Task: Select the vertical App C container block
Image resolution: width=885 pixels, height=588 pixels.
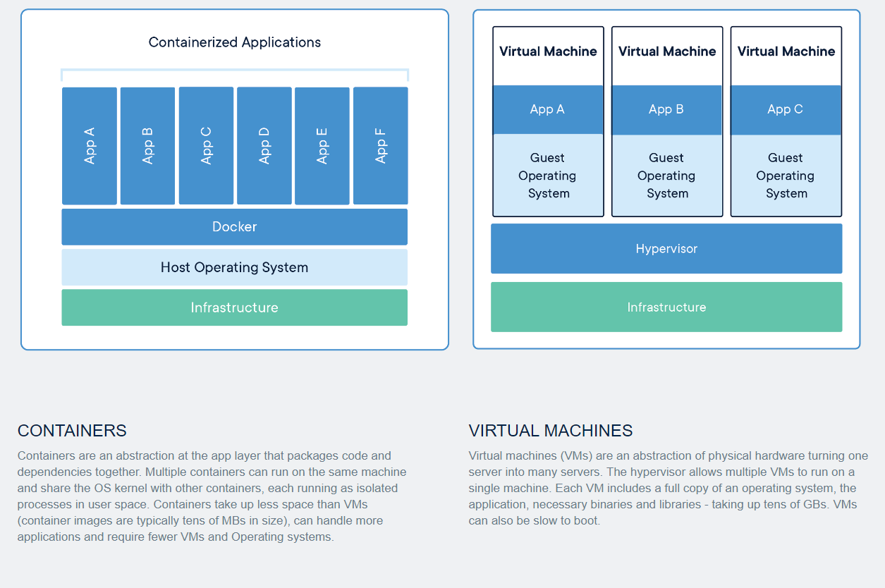Action: tap(206, 146)
